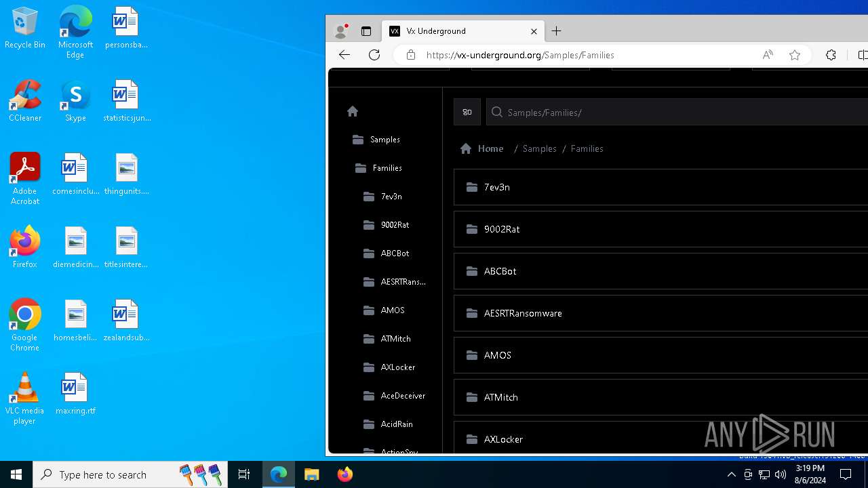868x488 pixels.
Task: Open Edge tab actions menu icon
Action: tap(366, 31)
